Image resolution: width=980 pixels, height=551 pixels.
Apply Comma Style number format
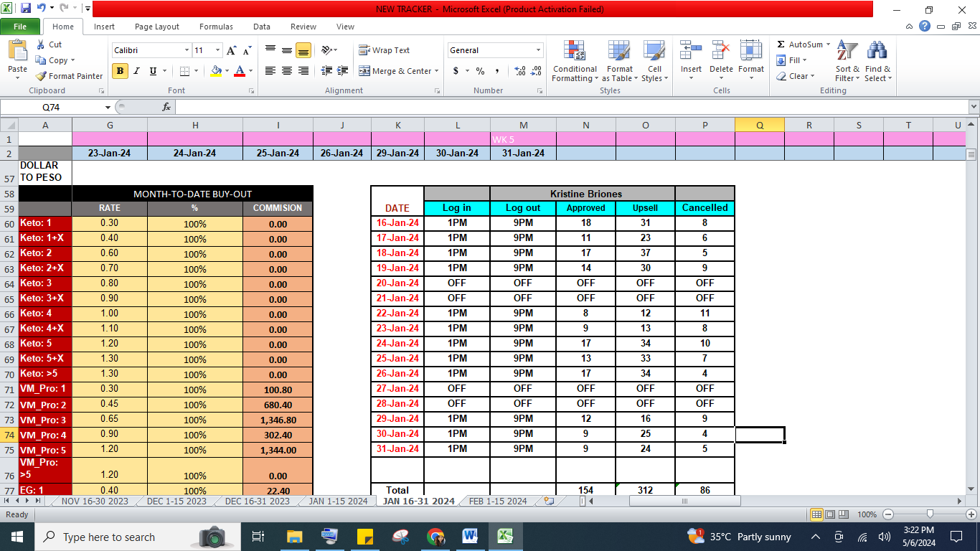click(497, 71)
